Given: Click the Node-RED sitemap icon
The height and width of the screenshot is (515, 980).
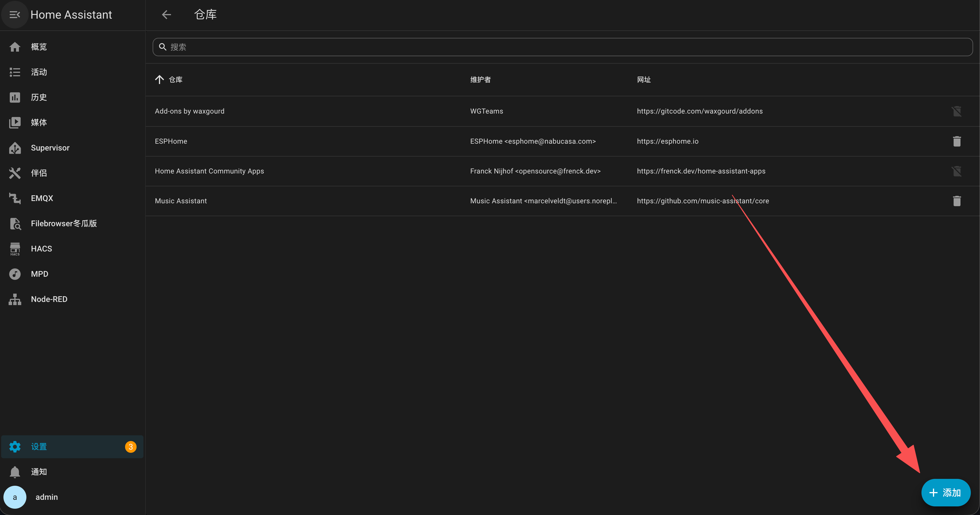Looking at the screenshot, I should pyautogui.click(x=15, y=299).
